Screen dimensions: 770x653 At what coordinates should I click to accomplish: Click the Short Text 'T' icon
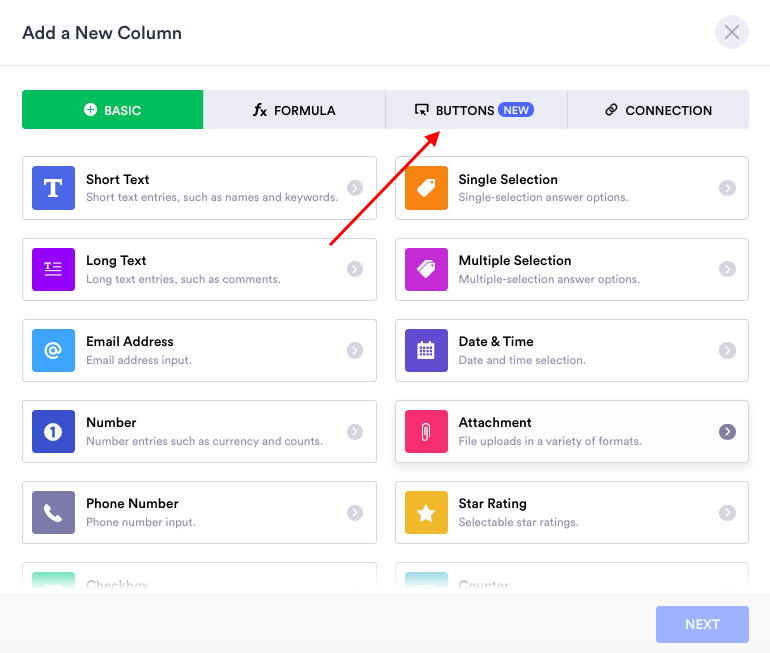click(54, 188)
